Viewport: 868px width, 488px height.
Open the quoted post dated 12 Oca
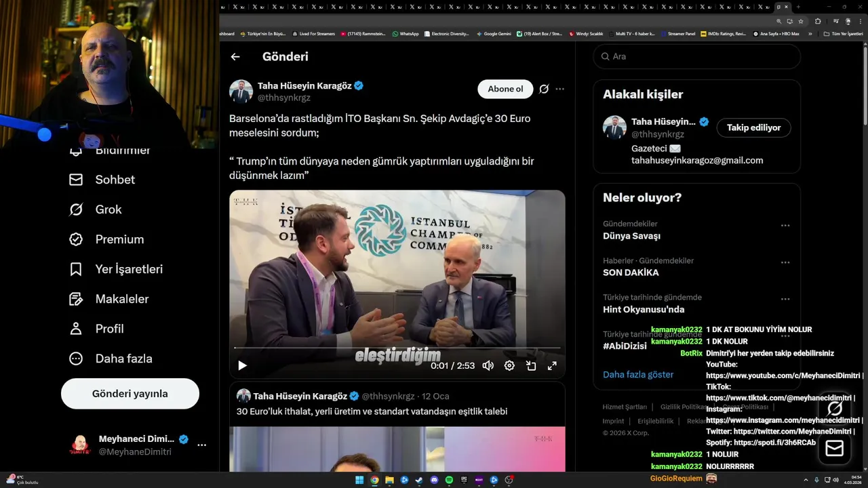point(397,427)
